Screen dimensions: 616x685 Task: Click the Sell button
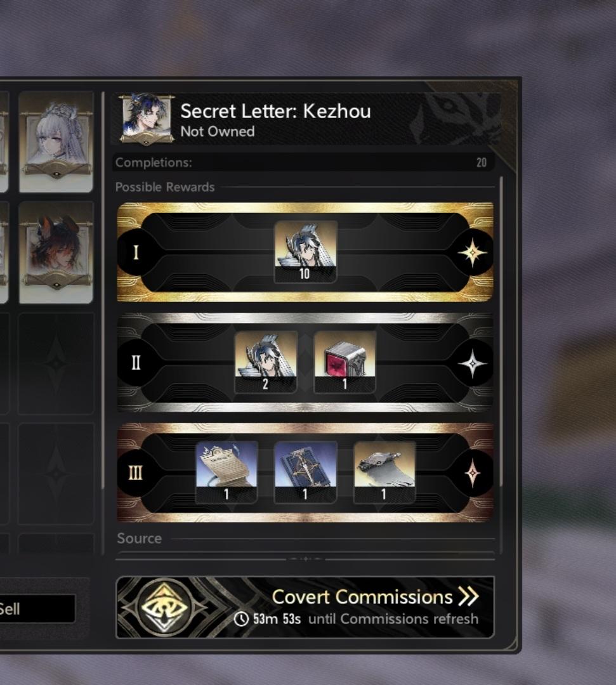(x=37, y=608)
